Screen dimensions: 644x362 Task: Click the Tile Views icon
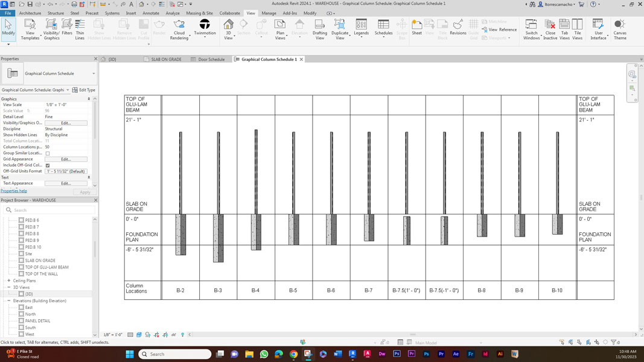[578, 29]
